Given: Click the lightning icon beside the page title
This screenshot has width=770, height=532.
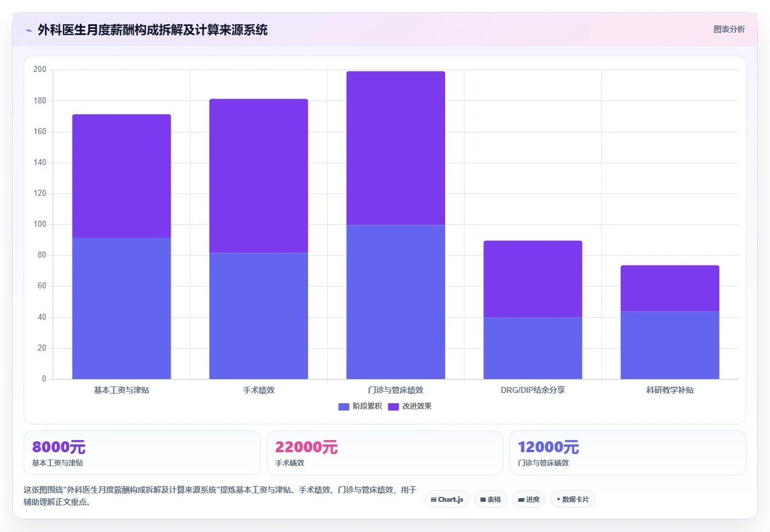Looking at the screenshot, I should (x=28, y=30).
